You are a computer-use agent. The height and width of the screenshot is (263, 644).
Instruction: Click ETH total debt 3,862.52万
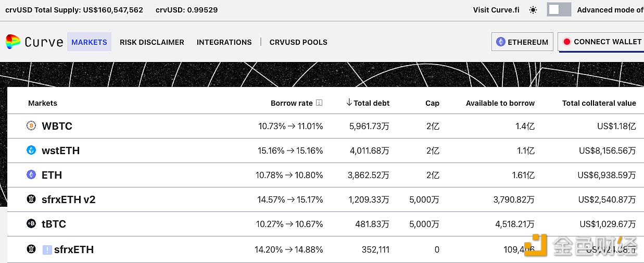(x=369, y=175)
